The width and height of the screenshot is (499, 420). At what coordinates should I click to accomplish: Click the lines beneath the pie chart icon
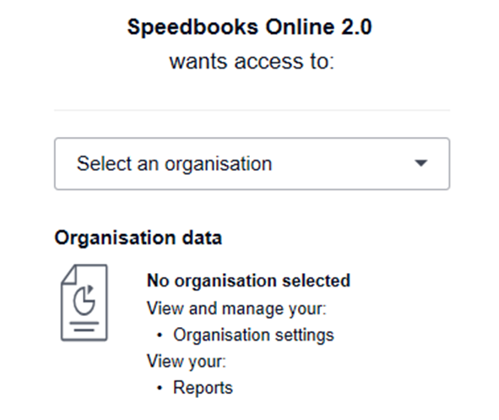click(x=84, y=326)
